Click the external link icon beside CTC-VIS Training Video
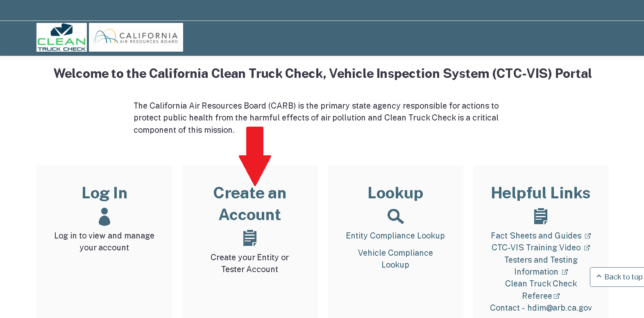The width and height of the screenshot is (644, 318). click(587, 248)
